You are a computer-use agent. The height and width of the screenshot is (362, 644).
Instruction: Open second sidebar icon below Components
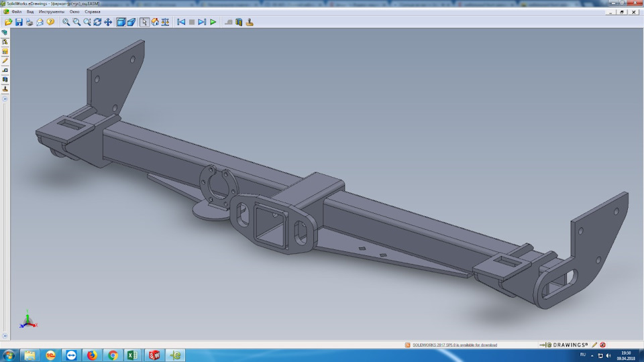(5, 42)
